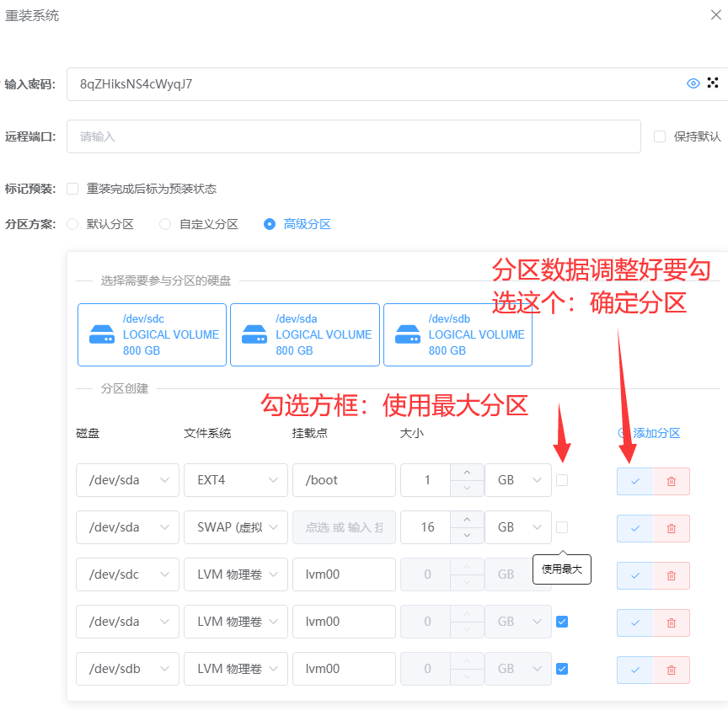Image resolution: width=728 pixels, height=716 pixels.
Task: Choose the 自定义分区 radio option
Action: (165, 224)
